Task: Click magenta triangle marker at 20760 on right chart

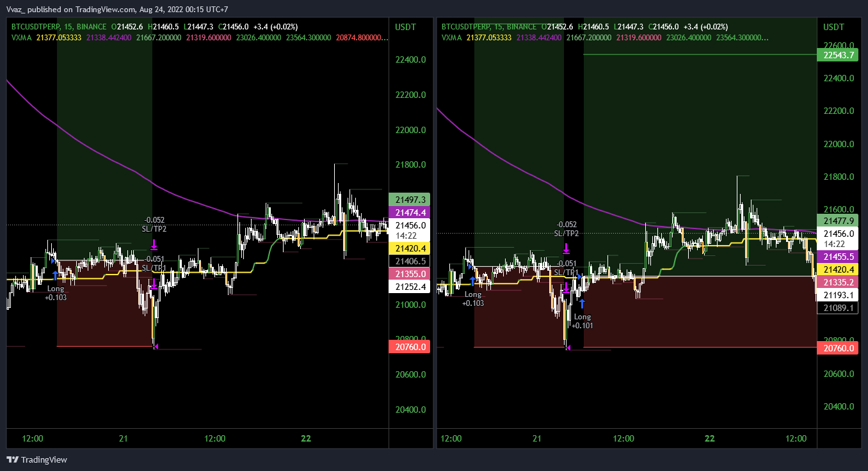Action: pyautogui.click(x=568, y=348)
